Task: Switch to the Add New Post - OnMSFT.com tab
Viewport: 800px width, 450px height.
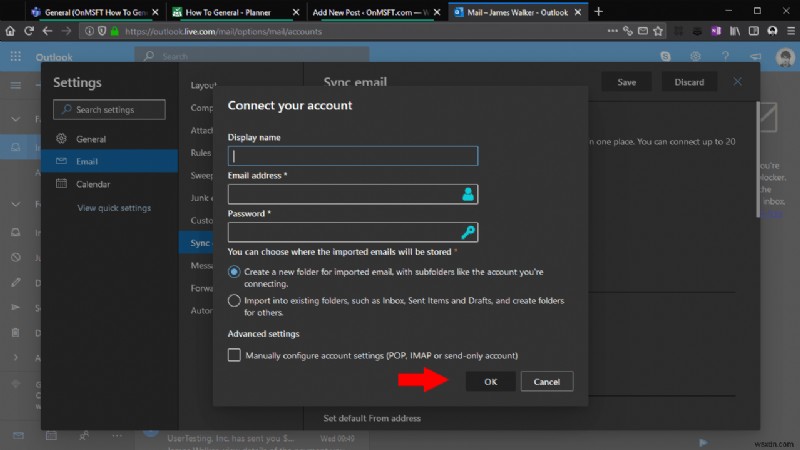Action: (376, 12)
